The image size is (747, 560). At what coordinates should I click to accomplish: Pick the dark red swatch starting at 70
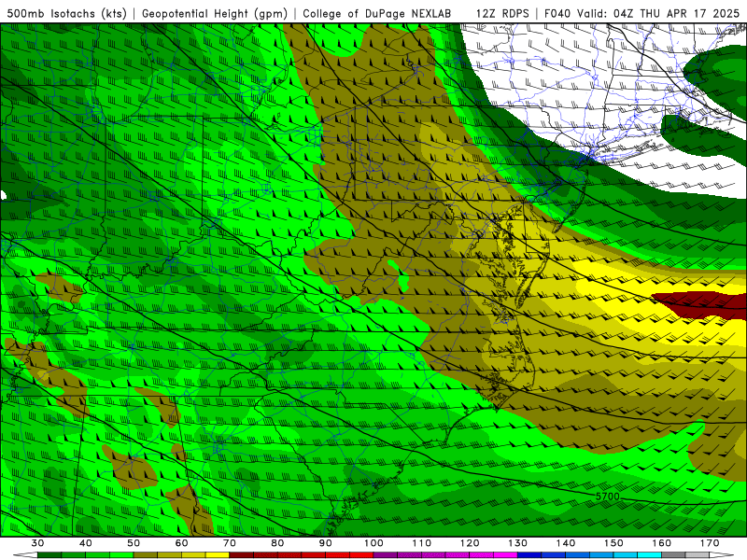pos(242,555)
